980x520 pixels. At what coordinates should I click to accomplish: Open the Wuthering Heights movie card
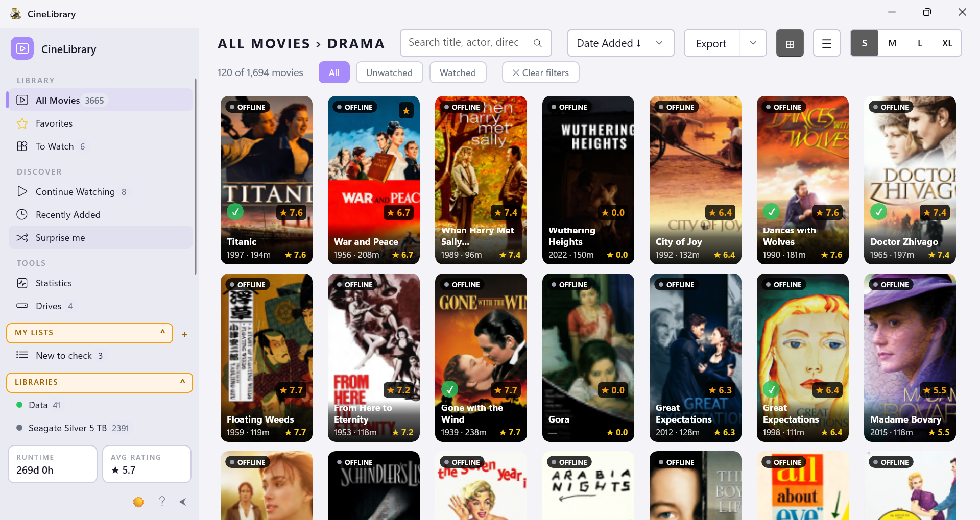point(588,180)
